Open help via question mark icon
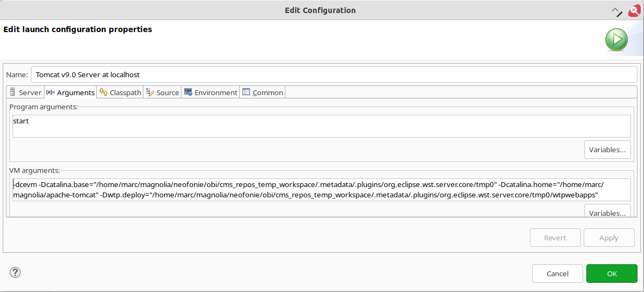 15,272
